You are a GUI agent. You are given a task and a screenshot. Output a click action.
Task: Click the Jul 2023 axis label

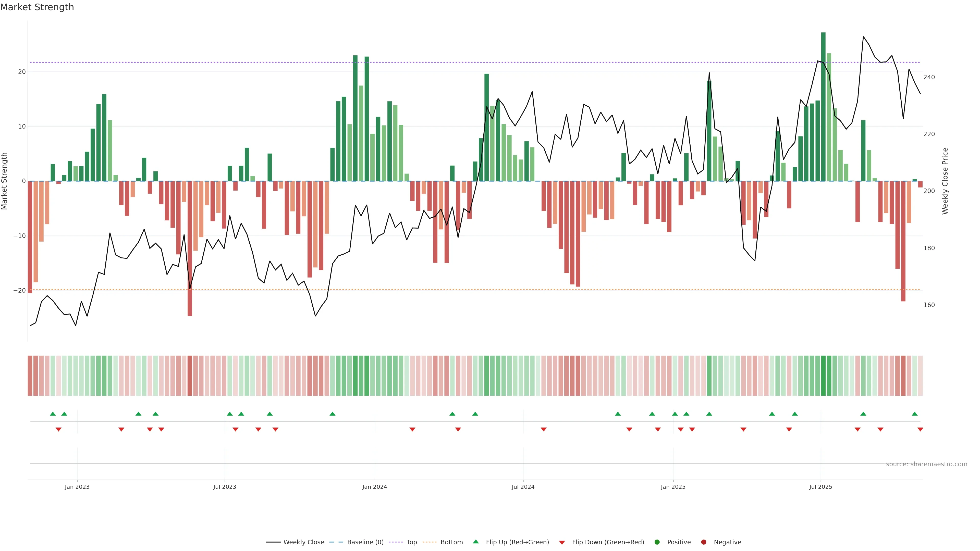click(x=225, y=487)
